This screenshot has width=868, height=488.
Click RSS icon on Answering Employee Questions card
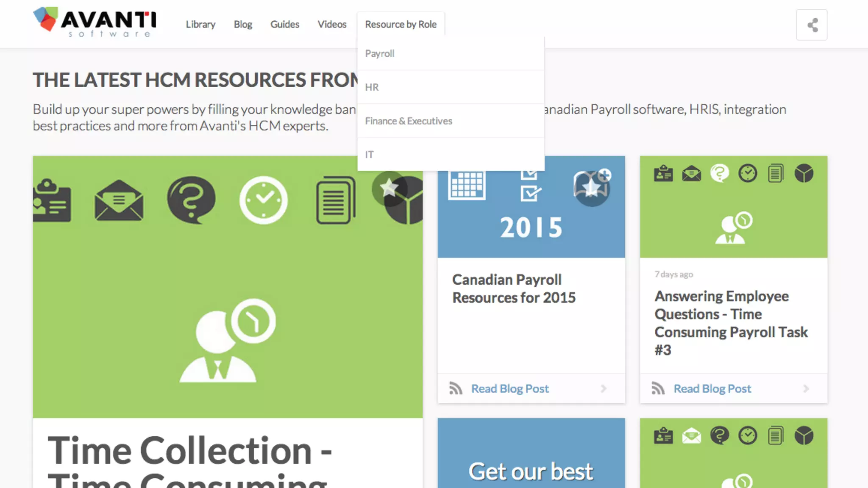tap(658, 388)
